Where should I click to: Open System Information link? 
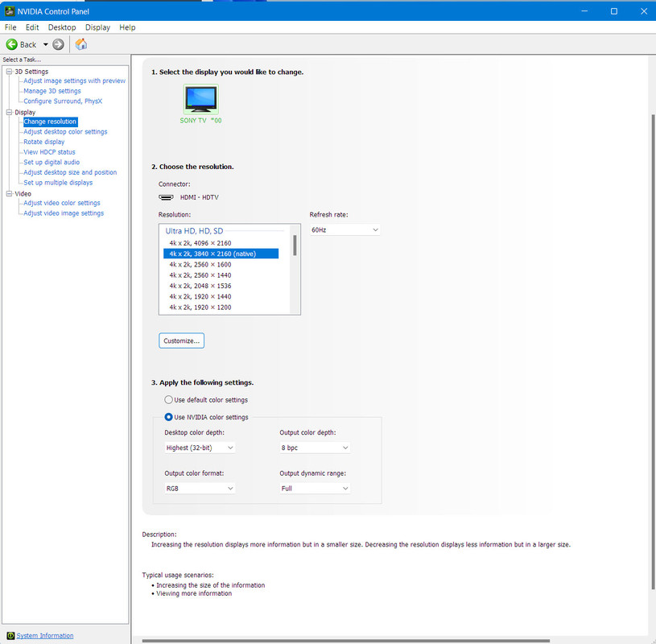[x=45, y=635]
